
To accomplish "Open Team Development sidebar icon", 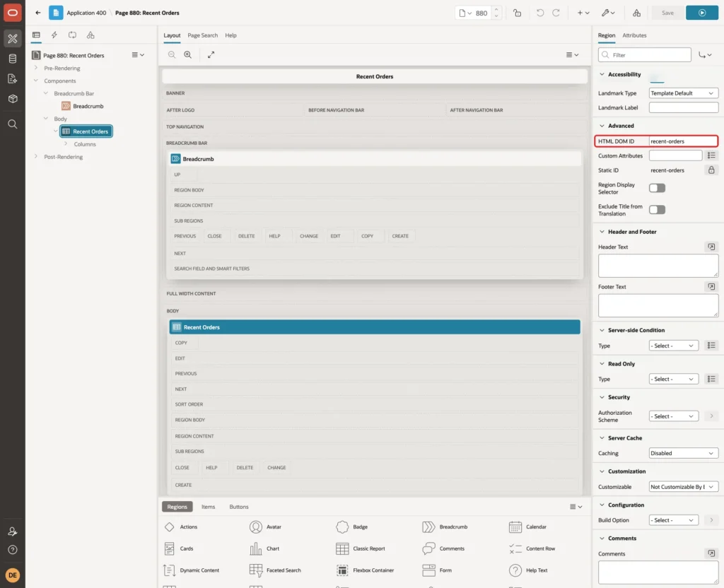I will [x=13, y=79].
